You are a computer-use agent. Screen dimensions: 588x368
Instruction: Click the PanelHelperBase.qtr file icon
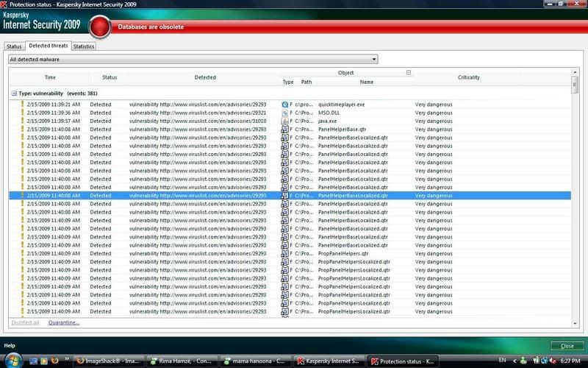tap(285, 129)
